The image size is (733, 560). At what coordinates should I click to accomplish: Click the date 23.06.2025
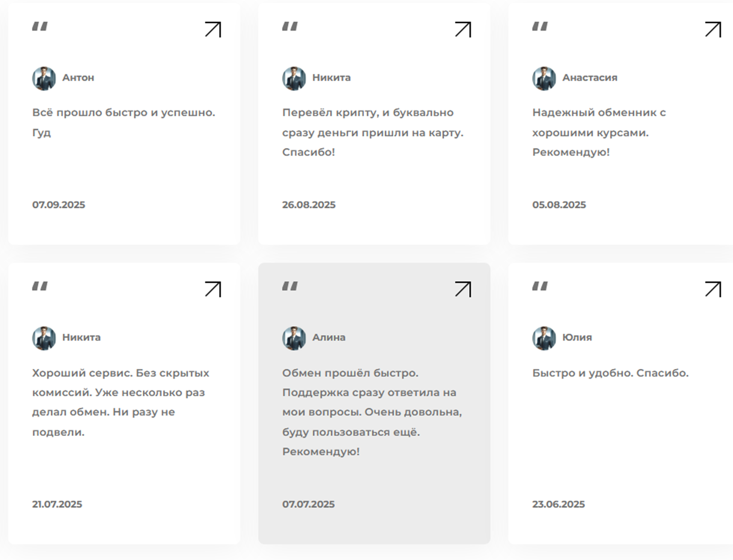click(559, 504)
